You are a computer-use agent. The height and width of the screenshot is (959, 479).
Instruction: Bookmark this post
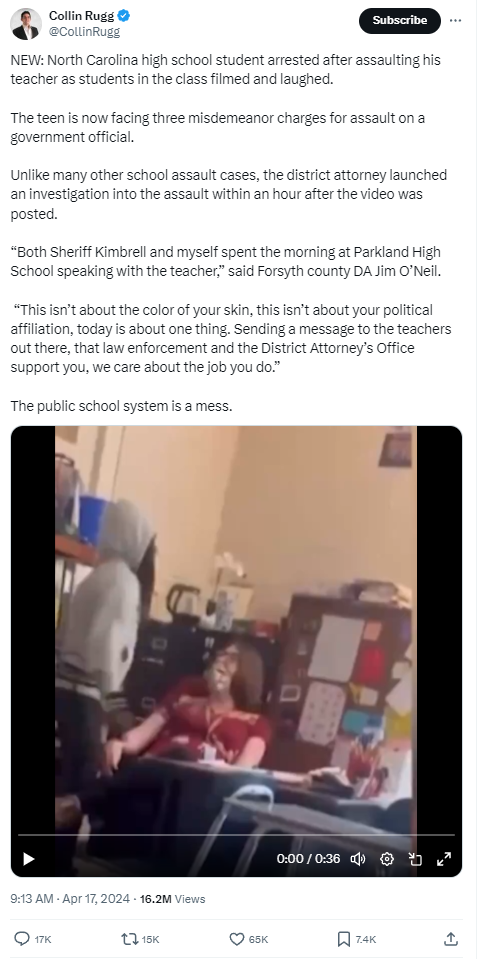click(344, 939)
